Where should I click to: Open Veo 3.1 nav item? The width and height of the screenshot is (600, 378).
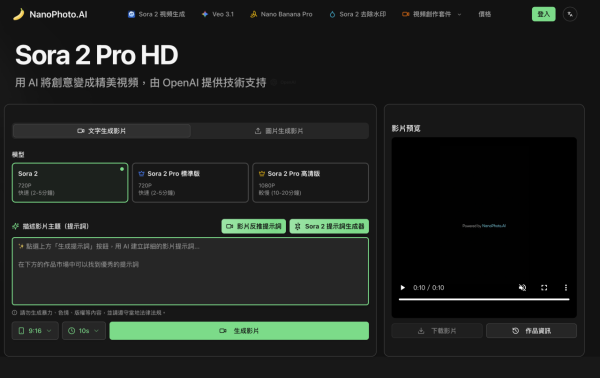pyautogui.click(x=217, y=14)
